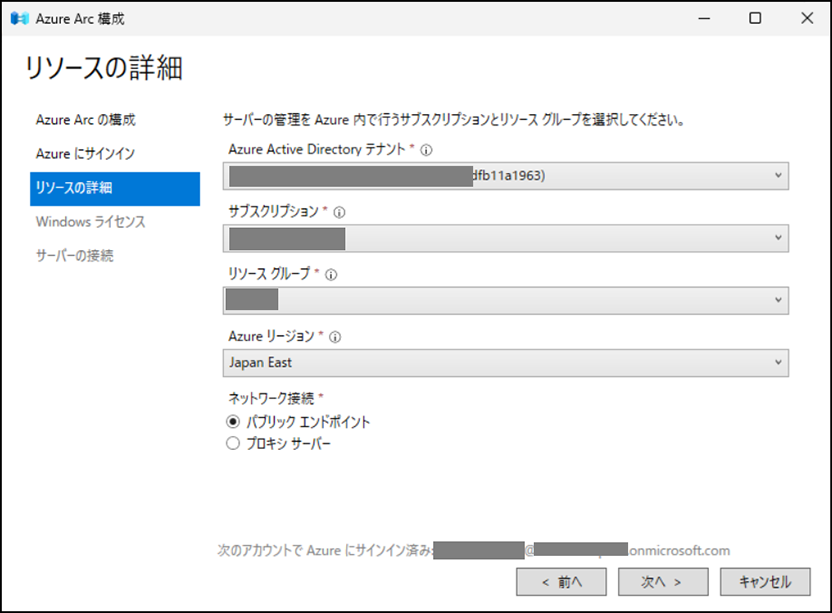Click info icon beside リソース グループ label
This screenshot has width=832, height=613.
point(331,274)
